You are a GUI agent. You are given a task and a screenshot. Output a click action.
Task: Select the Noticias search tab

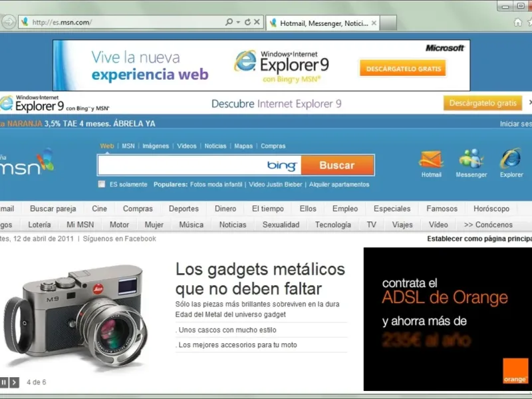(x=215, y=146)
